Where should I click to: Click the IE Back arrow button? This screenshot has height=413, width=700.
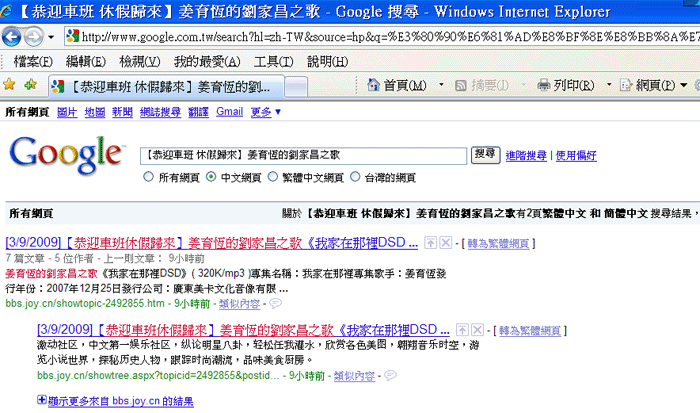(11, 37)
